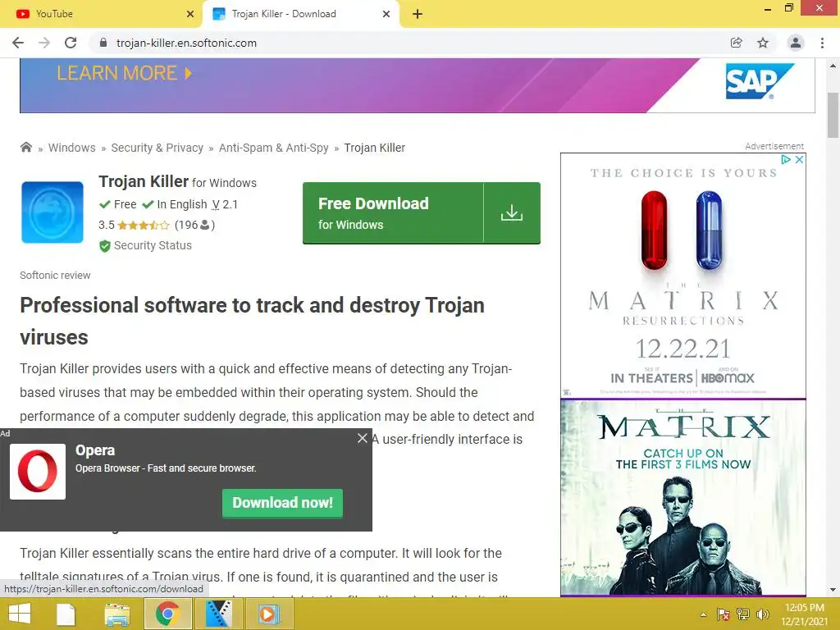This screenshot has height=630, width=840.
Task: Close the Trojan Killer - Download tab
Action: (386, 14)
